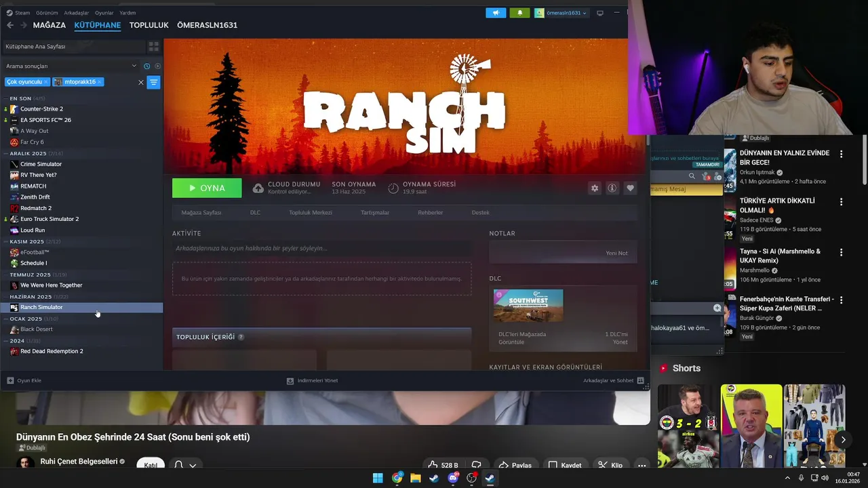The width and height of the screenshot is (868, 488).
Task: Open the Arkadaşlar menu
Action: pyautogui.click(x=77, y=13)
